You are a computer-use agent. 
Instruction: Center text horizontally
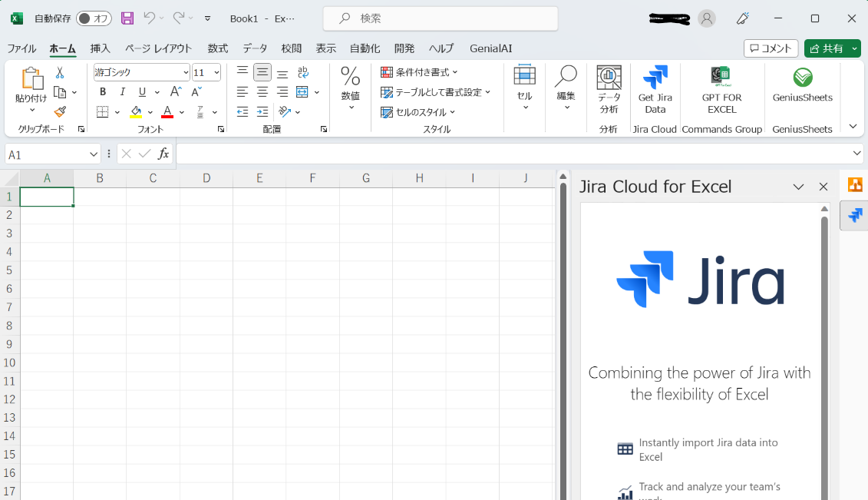pos(262,92)
